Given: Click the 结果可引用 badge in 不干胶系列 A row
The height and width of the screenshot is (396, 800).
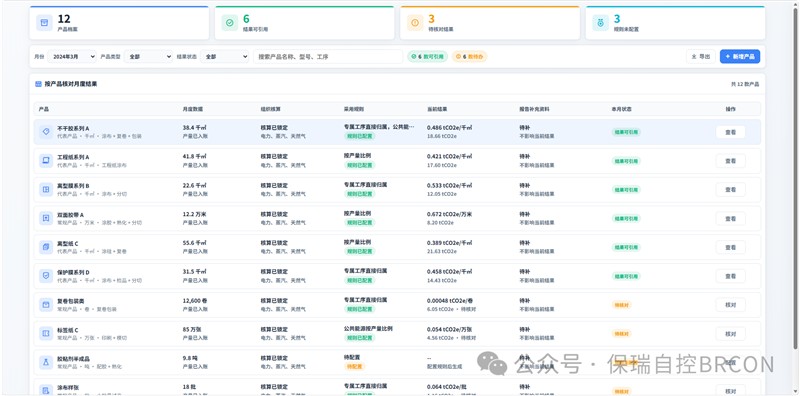Looking at the screenshot, I should pos(626,132).
